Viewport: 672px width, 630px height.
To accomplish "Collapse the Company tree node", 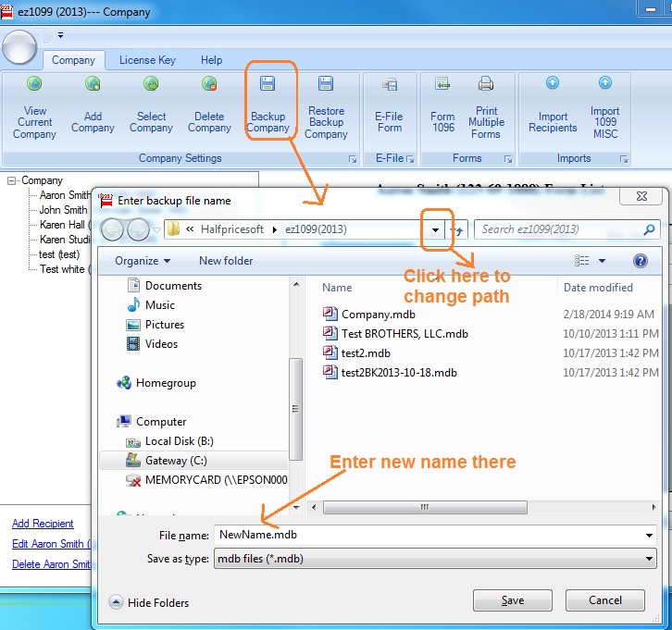I will 12,181.
